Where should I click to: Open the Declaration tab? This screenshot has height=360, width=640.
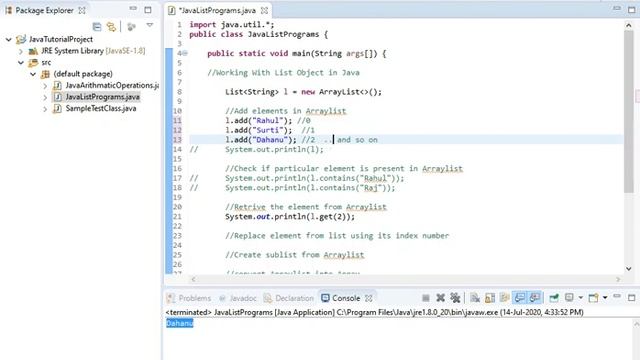coord(289,298)
